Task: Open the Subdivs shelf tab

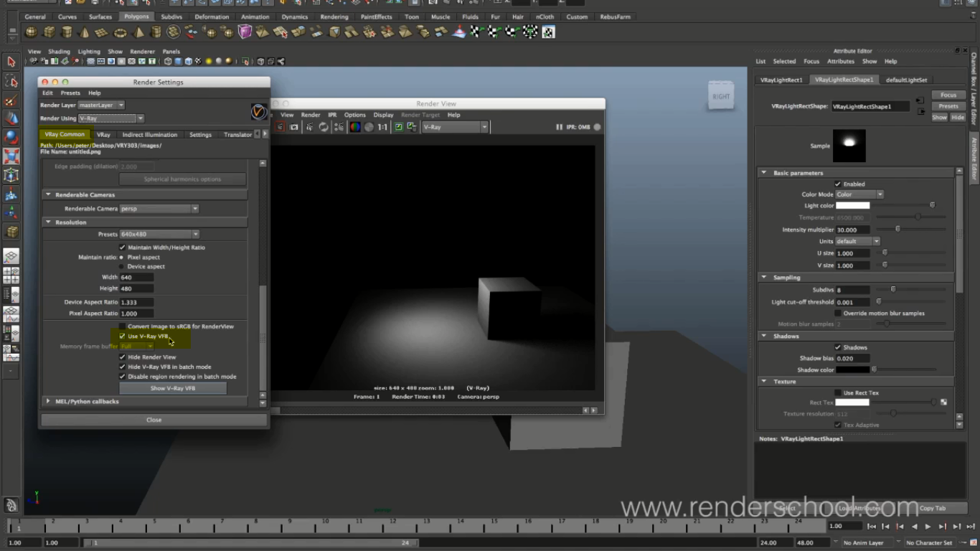Action: [x=171, y=17]
